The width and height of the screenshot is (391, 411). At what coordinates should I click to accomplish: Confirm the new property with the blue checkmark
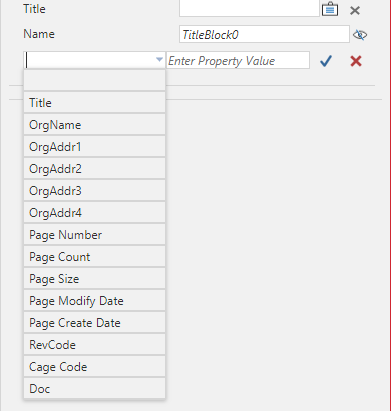[326, 61]
